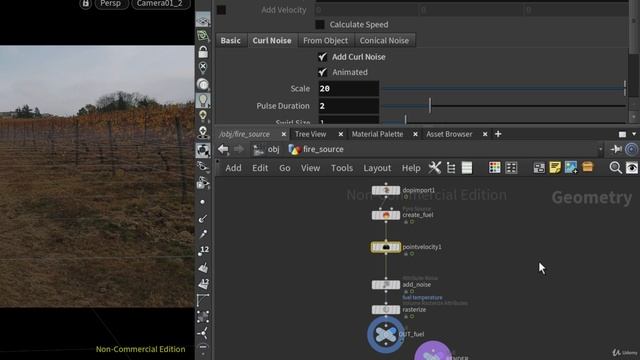Create a network box icon
This screenshot has height=360, width=640.
point(539,168)
